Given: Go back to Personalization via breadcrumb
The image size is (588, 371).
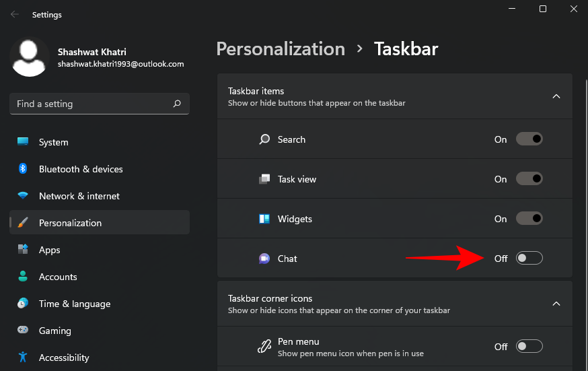Looking at the screenshot, I should pos(281,49).
